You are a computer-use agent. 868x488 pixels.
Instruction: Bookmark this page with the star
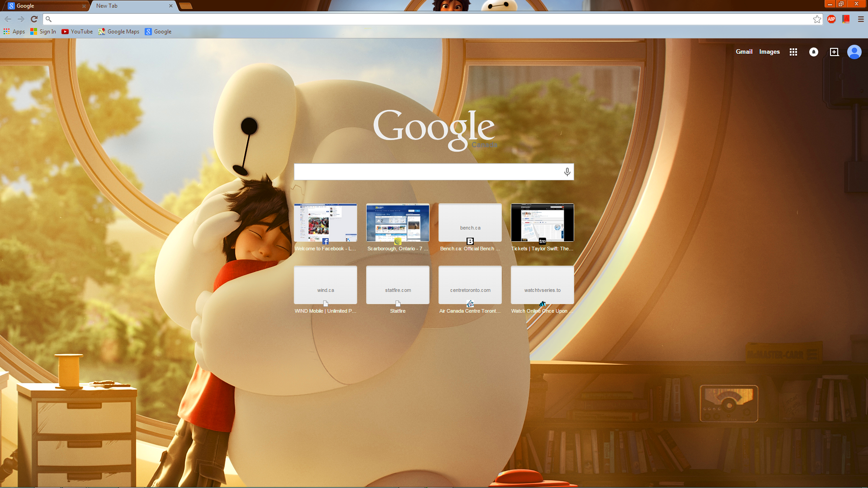tap(817, 19)
